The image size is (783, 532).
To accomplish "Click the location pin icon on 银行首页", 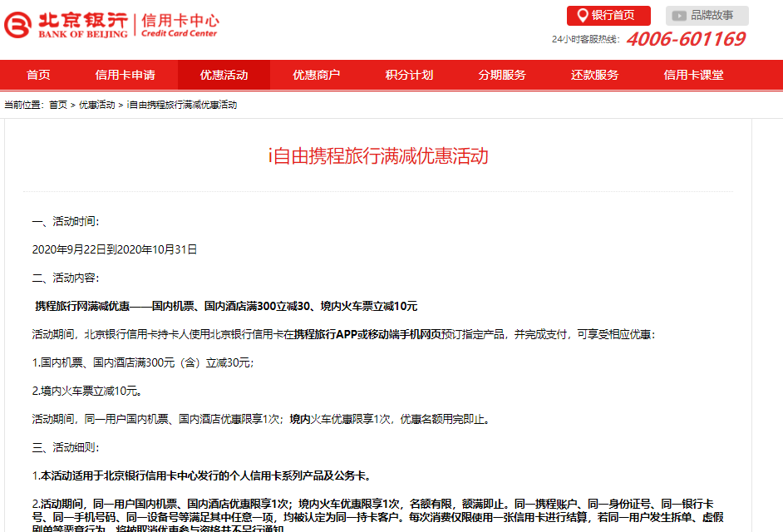I will point(582,16).
